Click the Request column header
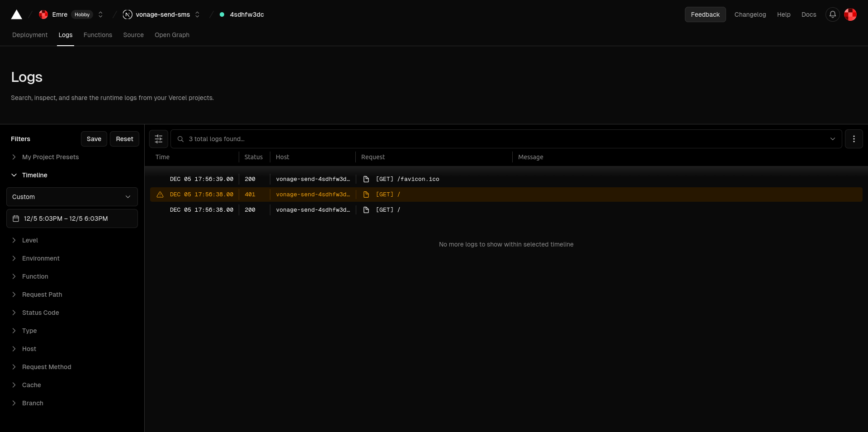 pos(373,157)
